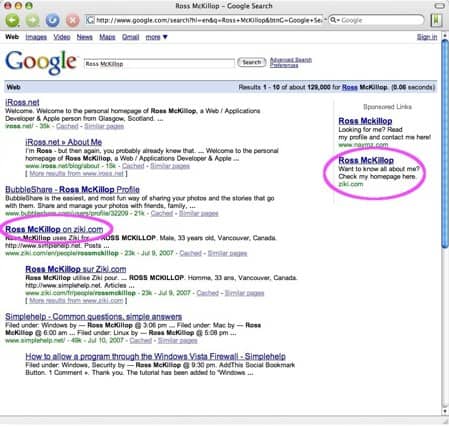
Task: Click the green bookmarks icon in toolbar
Action: [x=436, y=20]
